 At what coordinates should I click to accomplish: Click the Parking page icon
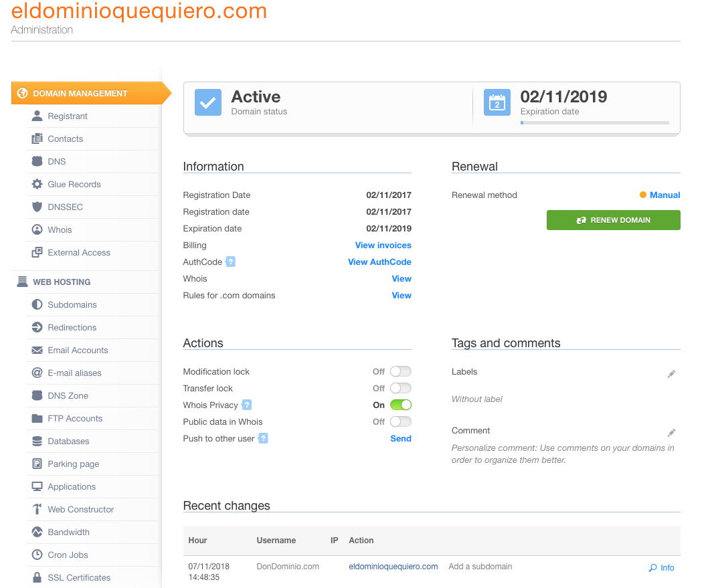(37, 464)
